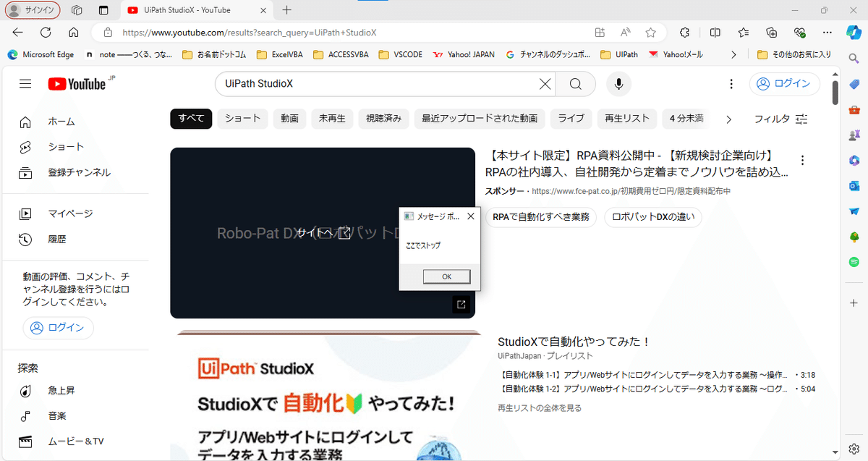
Task: Open the YouTube hamburger guide menu
Action: (x=25, y=84)
